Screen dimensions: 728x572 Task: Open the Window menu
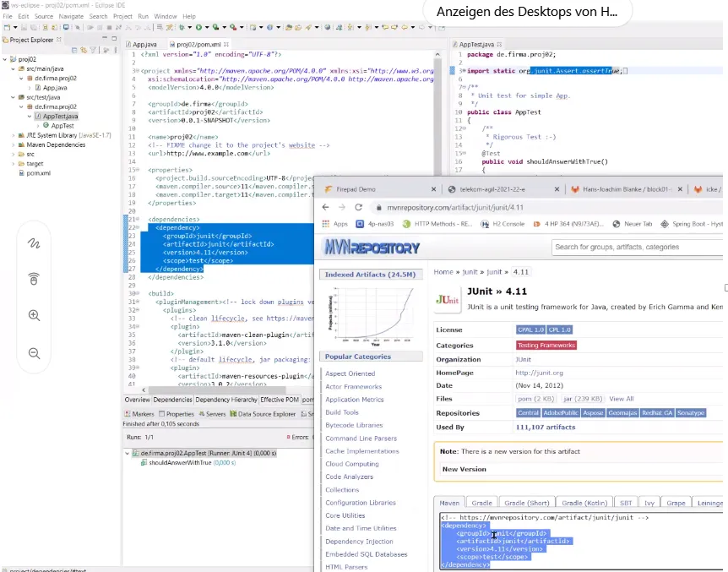tap(166, 16)
